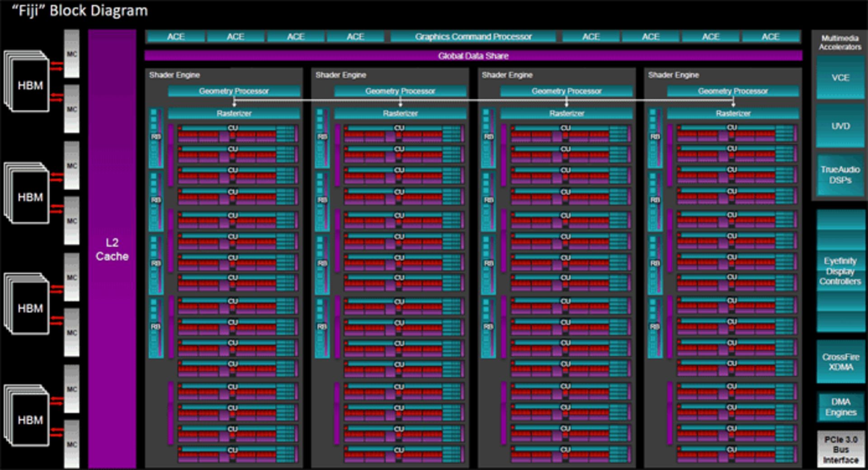The height and width of the screenshot is (470, 868).
Task: Click the "Fiji" Block Diagram title text
Action: 80,10
